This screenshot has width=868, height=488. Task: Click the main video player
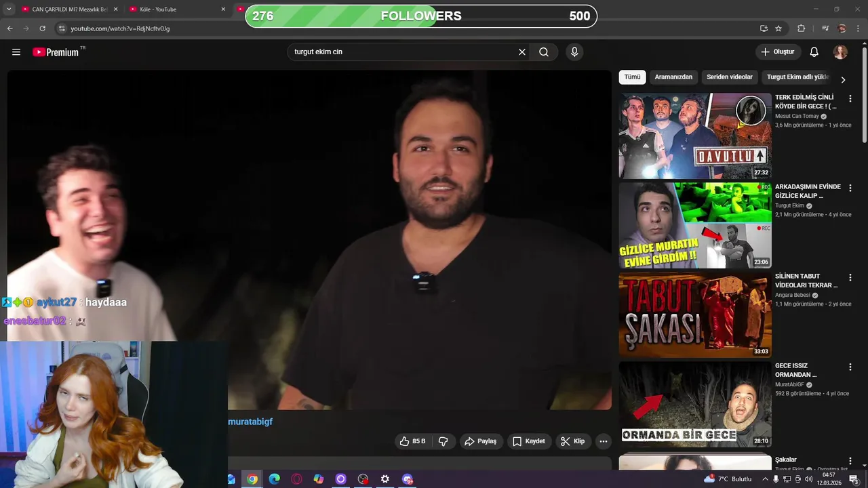pos(309,240)
